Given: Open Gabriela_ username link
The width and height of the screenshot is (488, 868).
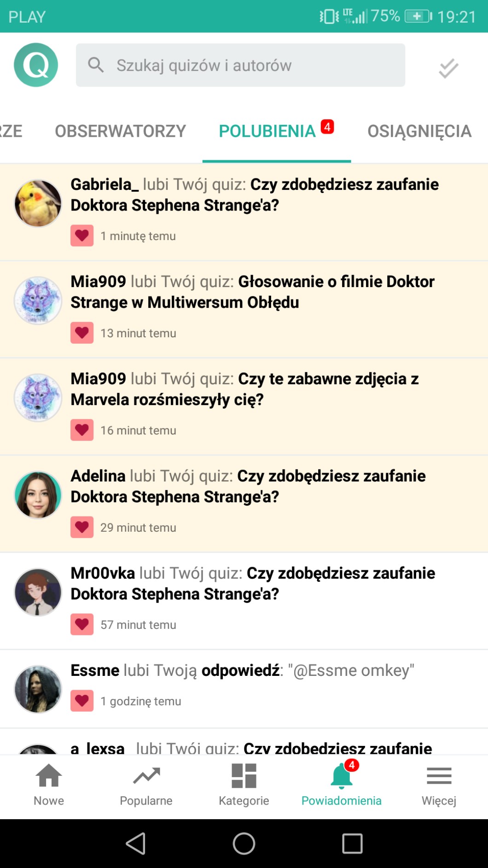Looking at the screenshot, I should [x=105, y=184].
